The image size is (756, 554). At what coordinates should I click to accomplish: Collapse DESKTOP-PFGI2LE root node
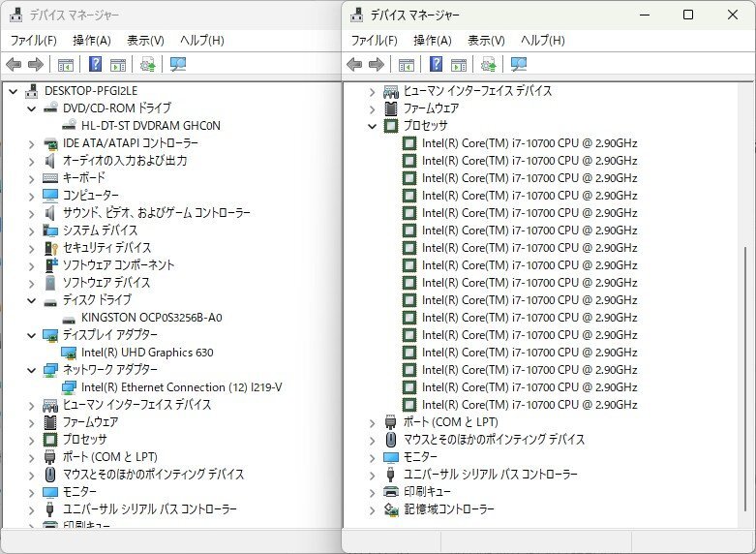point(14,91)
